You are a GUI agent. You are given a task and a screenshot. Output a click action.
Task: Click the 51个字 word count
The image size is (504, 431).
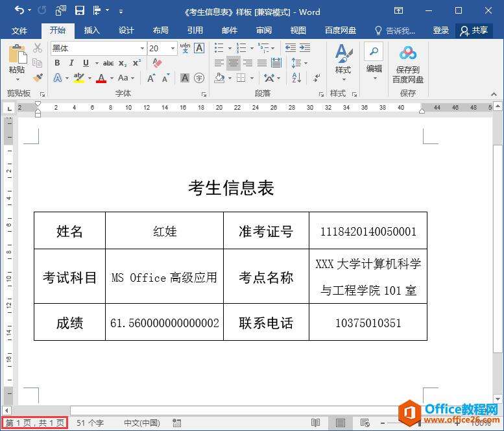pos(90,423)
